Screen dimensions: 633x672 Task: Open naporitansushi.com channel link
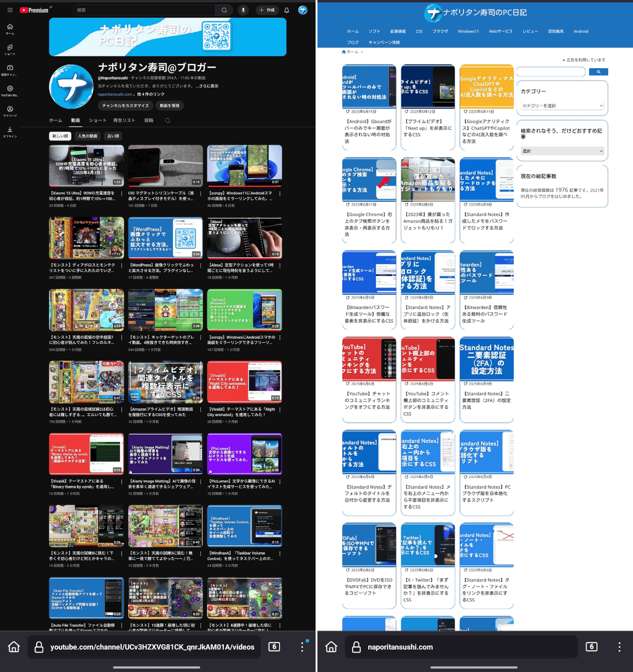(x=115, y=94)
